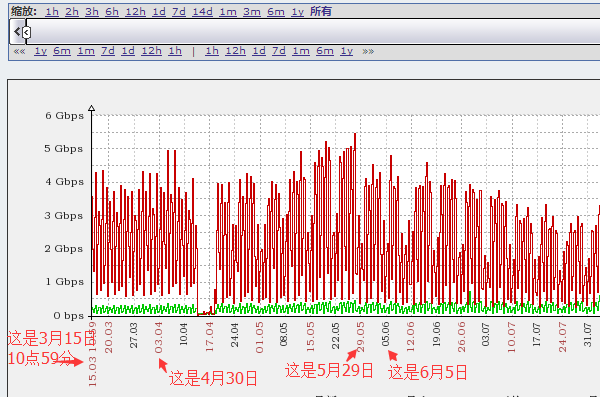Screen dimensions: 600x397
Task: Click the 20.03 date label
Action: pos(108,338)
